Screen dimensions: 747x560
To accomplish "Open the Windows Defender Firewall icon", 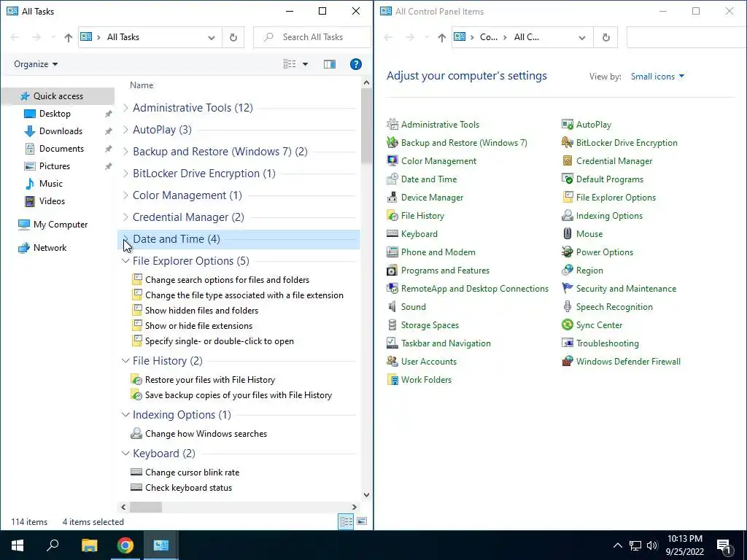I will 567,362.
